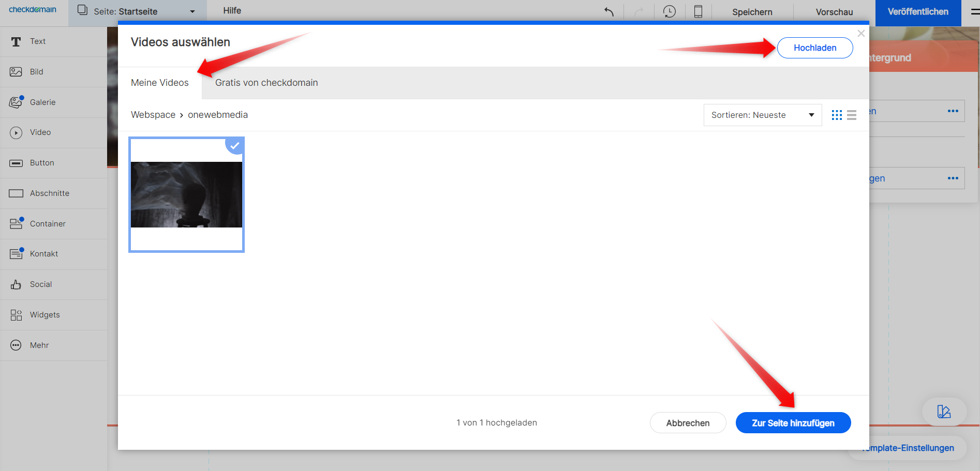The height and width of the screenshot is (471, 980).
Task: Cancel with the Abbrechen button
Action: [x=688, y=423]
